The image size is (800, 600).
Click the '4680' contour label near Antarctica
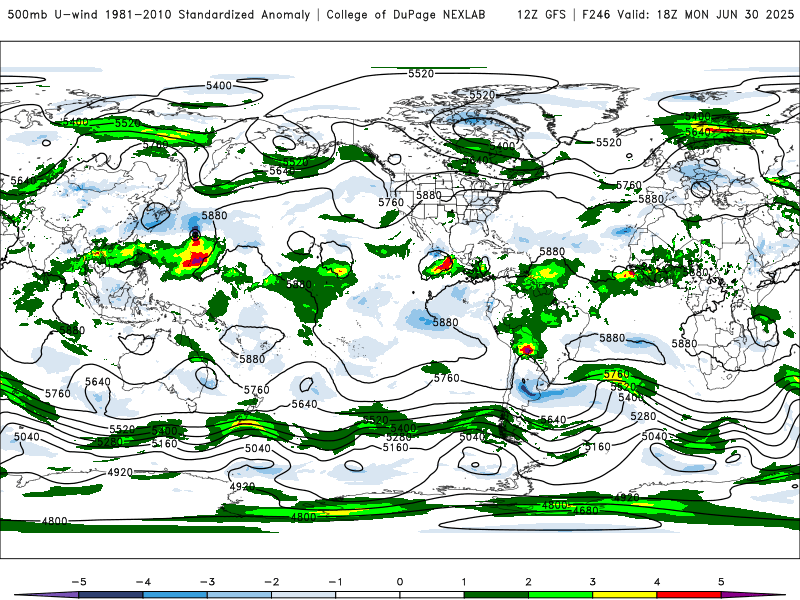[585, 510]
